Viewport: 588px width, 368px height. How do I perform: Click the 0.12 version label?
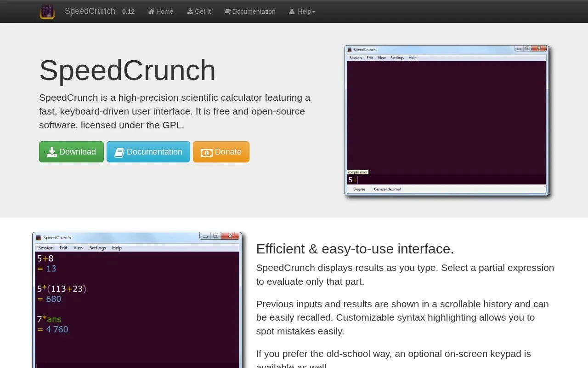128,11
